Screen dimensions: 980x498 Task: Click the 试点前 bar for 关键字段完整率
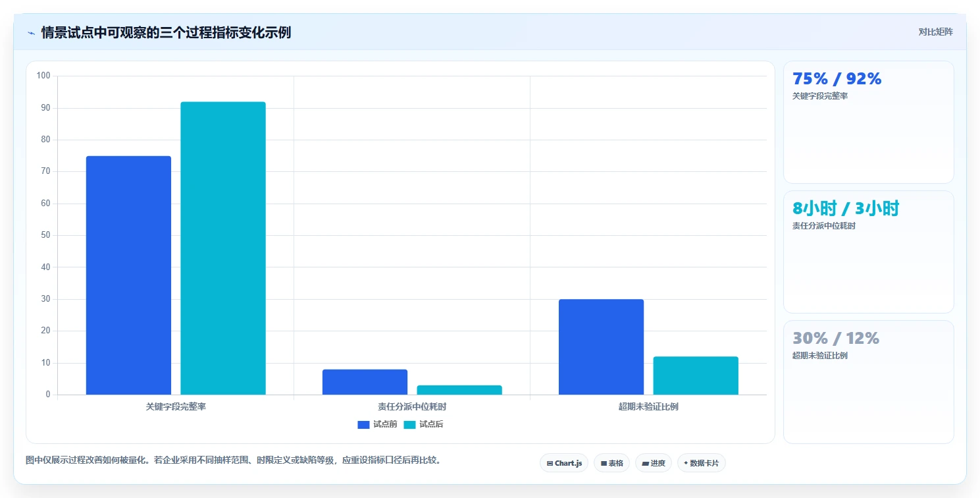point(128,275)
